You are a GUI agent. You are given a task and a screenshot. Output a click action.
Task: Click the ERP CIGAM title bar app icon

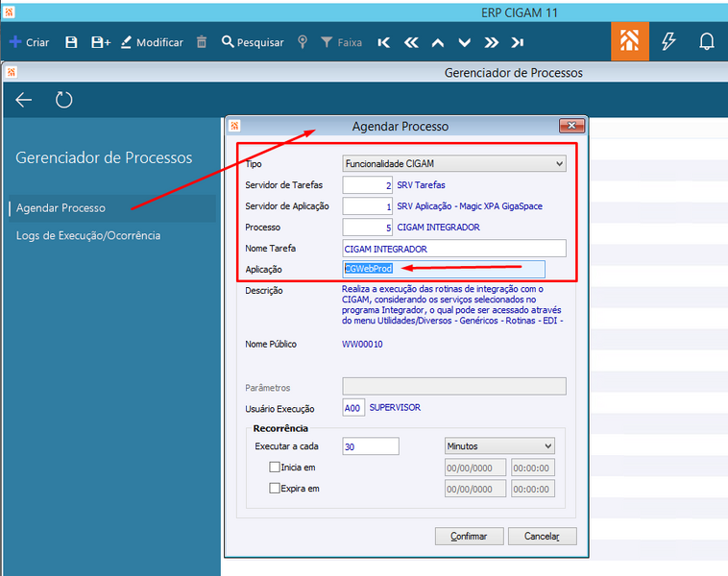point(9,12)
